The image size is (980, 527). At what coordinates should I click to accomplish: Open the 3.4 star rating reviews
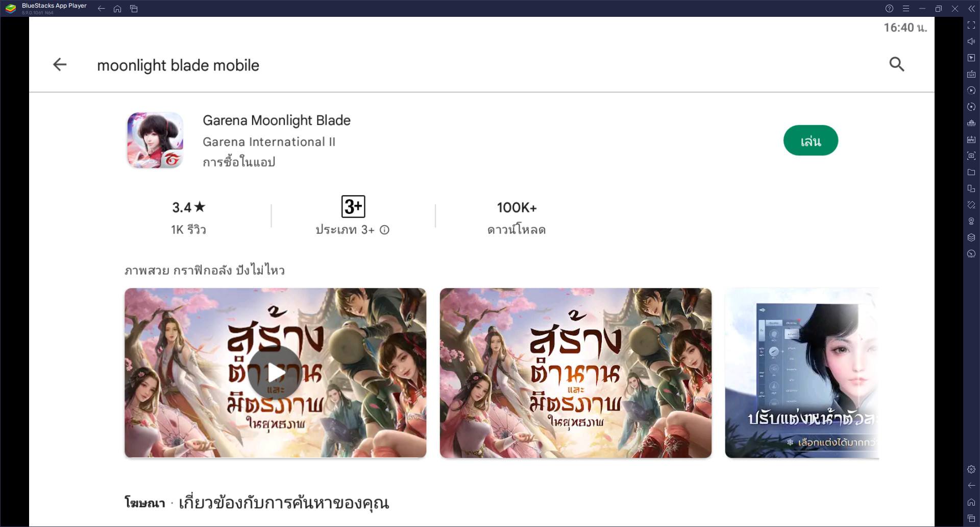click(x=188, y=207)
